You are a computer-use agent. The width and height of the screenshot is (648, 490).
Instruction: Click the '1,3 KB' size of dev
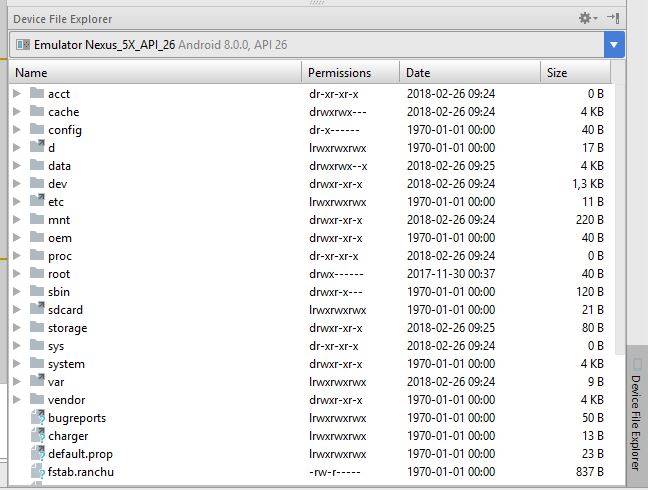(x=588, y=184)
